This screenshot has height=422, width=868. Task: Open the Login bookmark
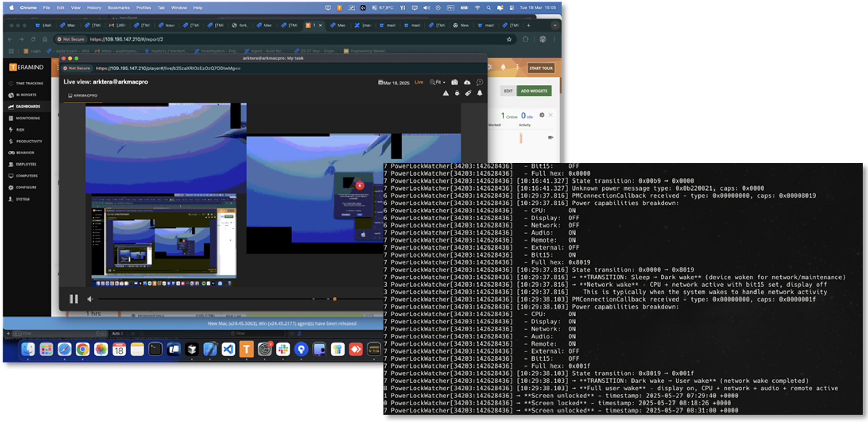pos(32,51)
